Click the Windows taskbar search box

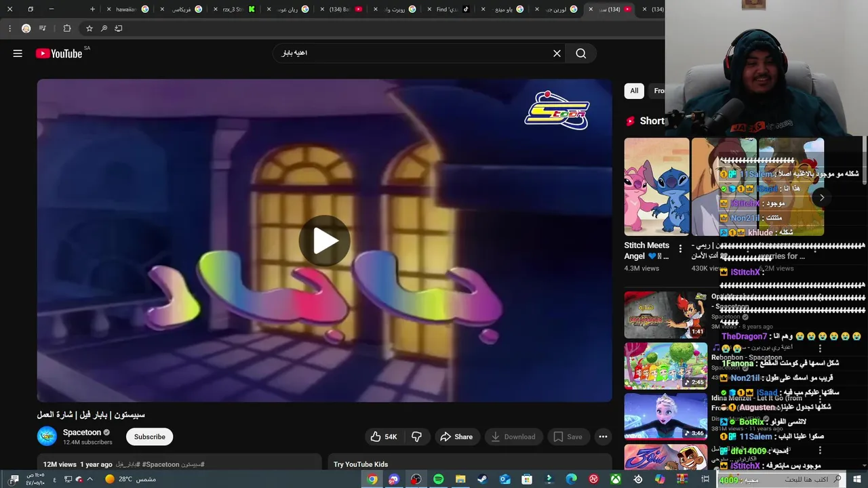click(x=782, y=479)
